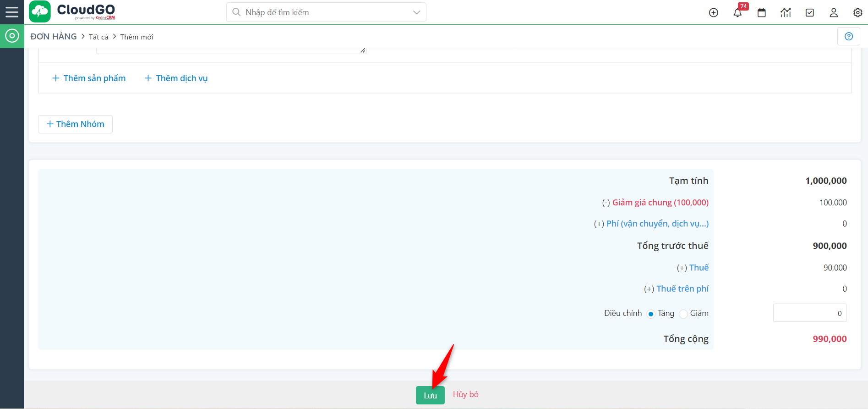Click the Tổng cộng label
This screenshot has height=409, width=868.
(686, 339)
